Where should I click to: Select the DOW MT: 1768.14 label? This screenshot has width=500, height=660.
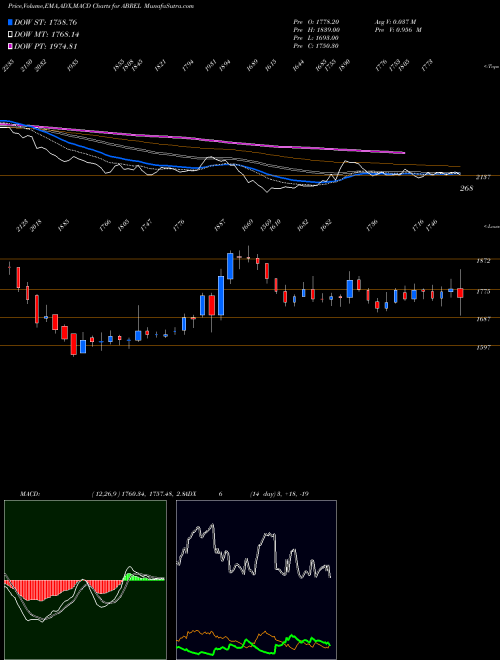[47, 35]
